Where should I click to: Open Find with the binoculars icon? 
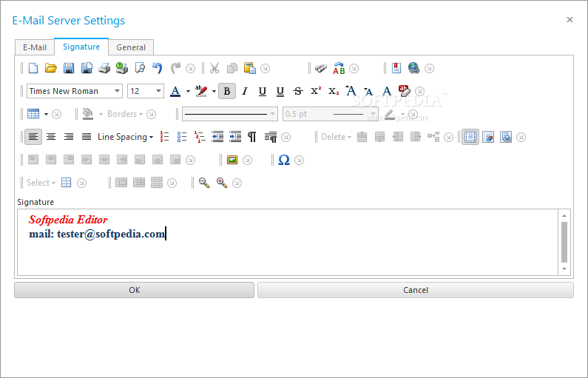(x=320, y=68)
